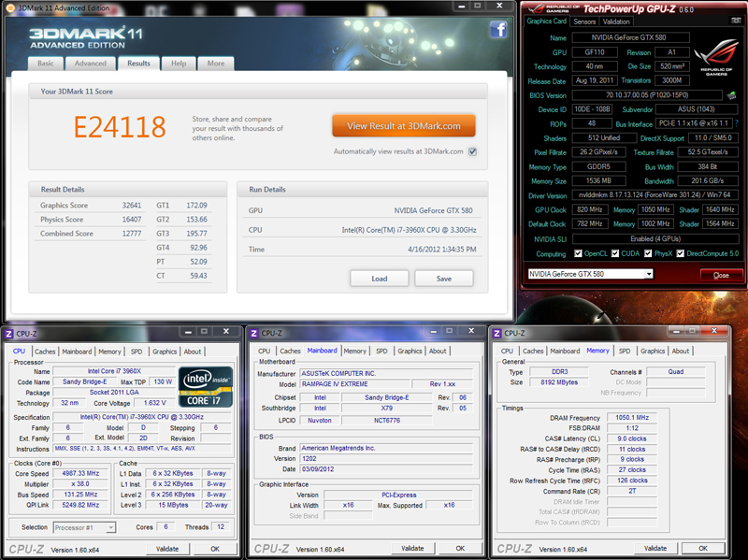
Task: Click the Facebook icon in 3DMark 11
Action: coord(498,30)
